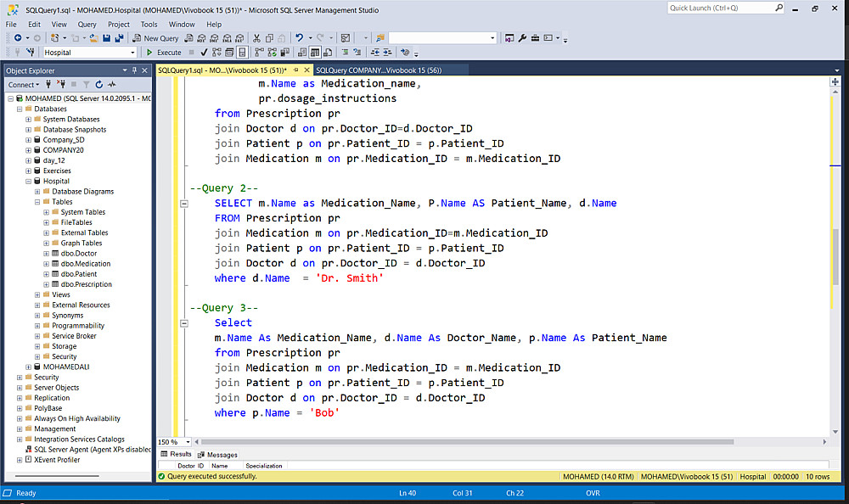The image size is (849, 504).
Task: Click Object Explorer filter funnel icon
Action: pyautogui.click(x=86, y=85)
